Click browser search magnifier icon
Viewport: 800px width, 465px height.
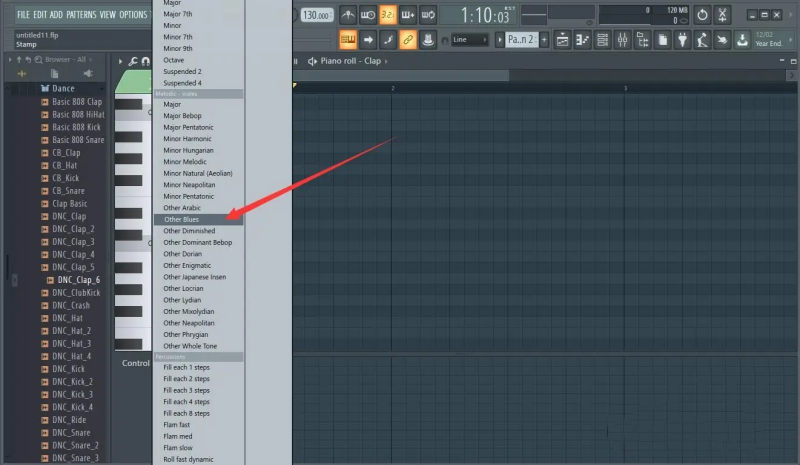[38, 60]
